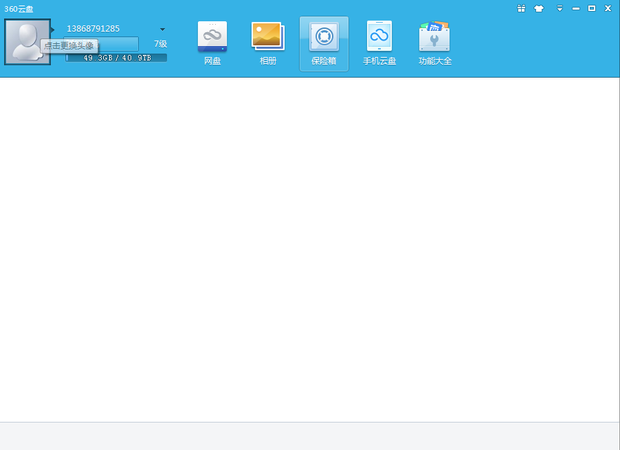620x450 pixels.
Task: Select the 保险箱 safe box icon
Action: 324,44
